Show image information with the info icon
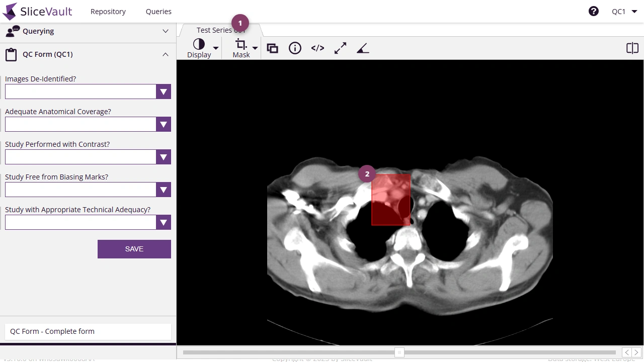644x362 pixels. 295,48
